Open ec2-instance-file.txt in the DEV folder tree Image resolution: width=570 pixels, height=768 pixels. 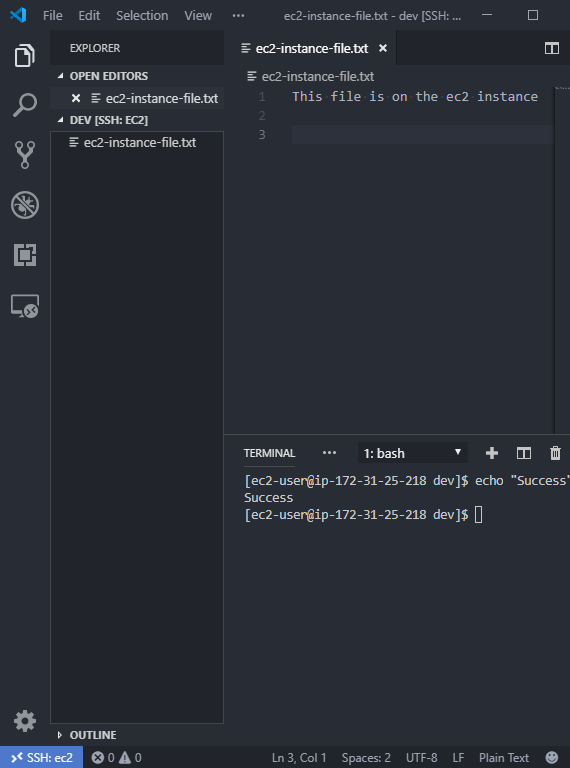137,143
